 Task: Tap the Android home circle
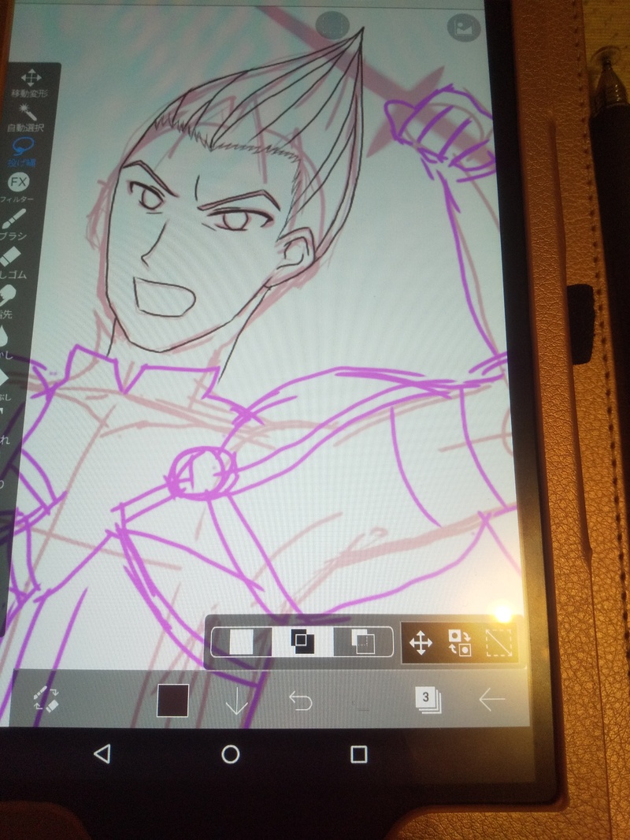pos(231,754)
